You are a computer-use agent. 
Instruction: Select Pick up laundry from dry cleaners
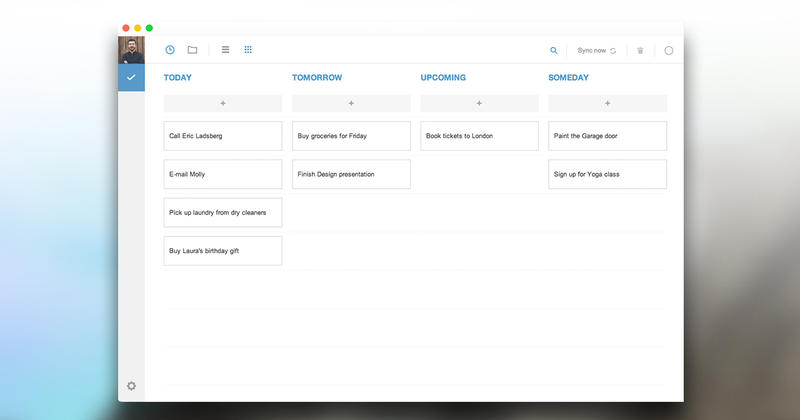coord(223,212)
